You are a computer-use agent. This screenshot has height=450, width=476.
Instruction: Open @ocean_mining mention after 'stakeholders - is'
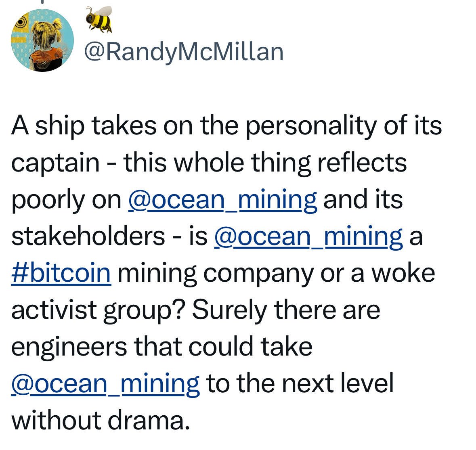pyautogui.click(x=308, y=237)
